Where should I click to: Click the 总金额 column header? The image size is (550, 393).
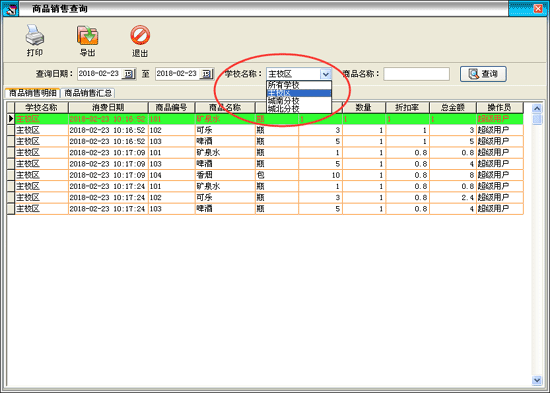click(453, 107)
